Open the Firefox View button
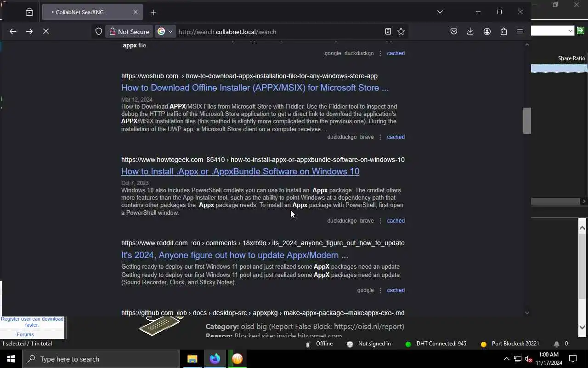Viewport: 588px width, 368px height. coord(29,12)
